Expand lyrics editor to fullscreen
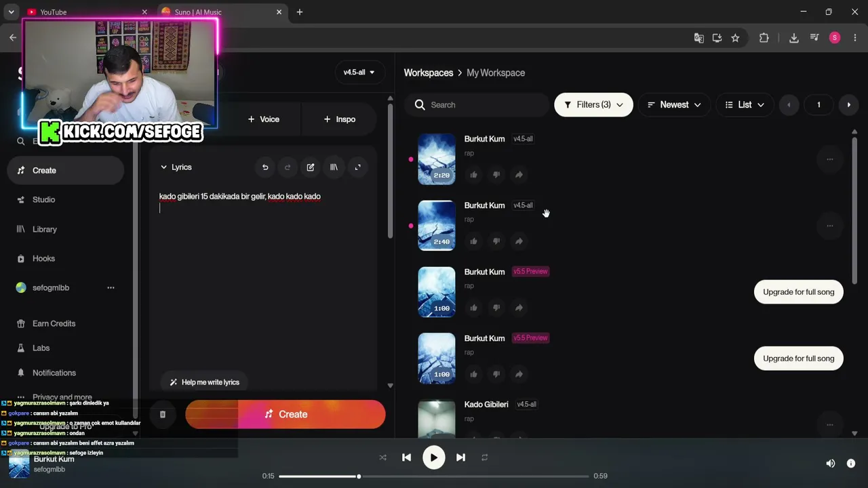This screenshot has width=868, height=488. (x=357, y=167)
